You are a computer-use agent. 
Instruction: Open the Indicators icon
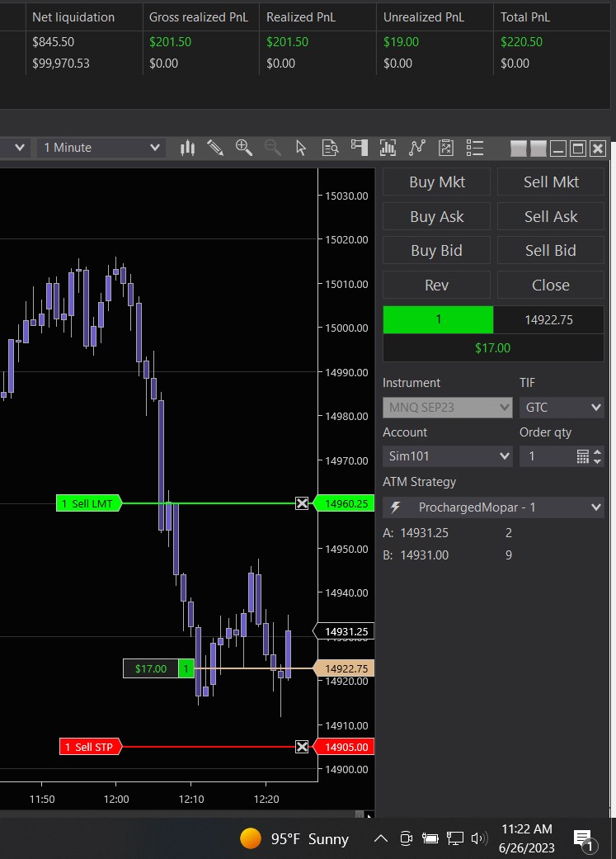416,148
